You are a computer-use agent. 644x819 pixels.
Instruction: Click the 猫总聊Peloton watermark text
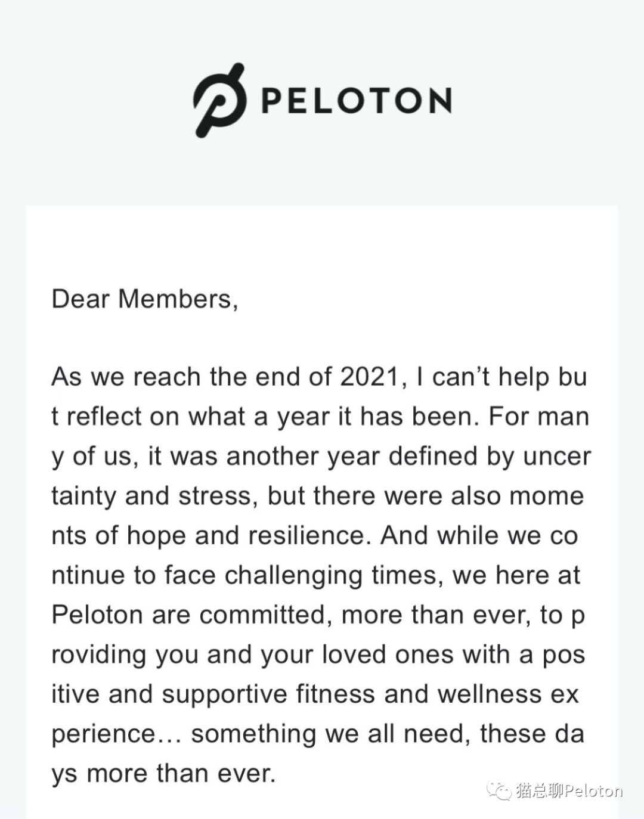point(569,791)
